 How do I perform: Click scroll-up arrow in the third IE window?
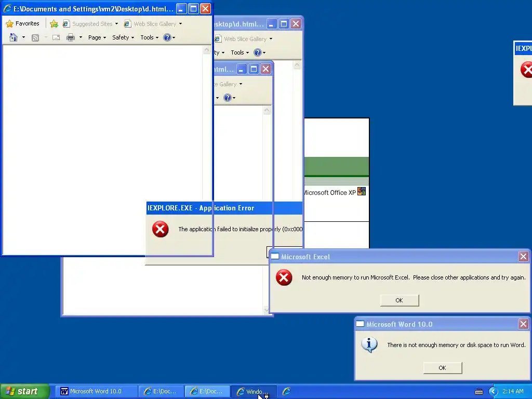[x=267, y=110]
